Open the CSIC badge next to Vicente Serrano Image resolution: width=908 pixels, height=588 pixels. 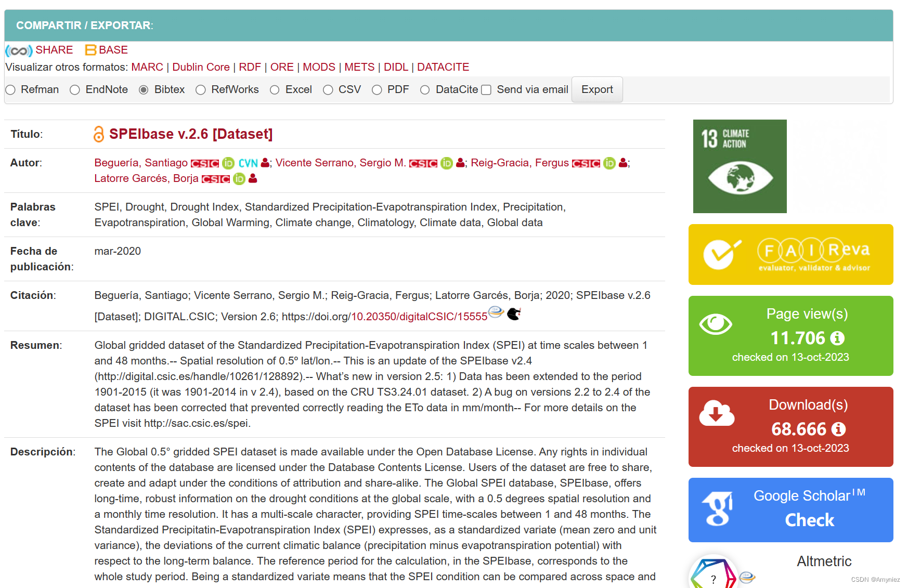[x=424, y=163]
